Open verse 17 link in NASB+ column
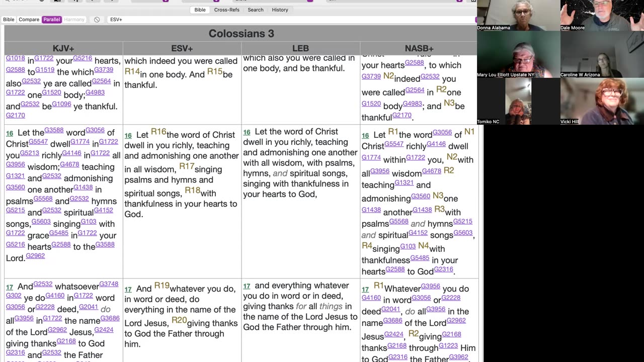Viewport: 644px width, 362px height. (365, 289)
